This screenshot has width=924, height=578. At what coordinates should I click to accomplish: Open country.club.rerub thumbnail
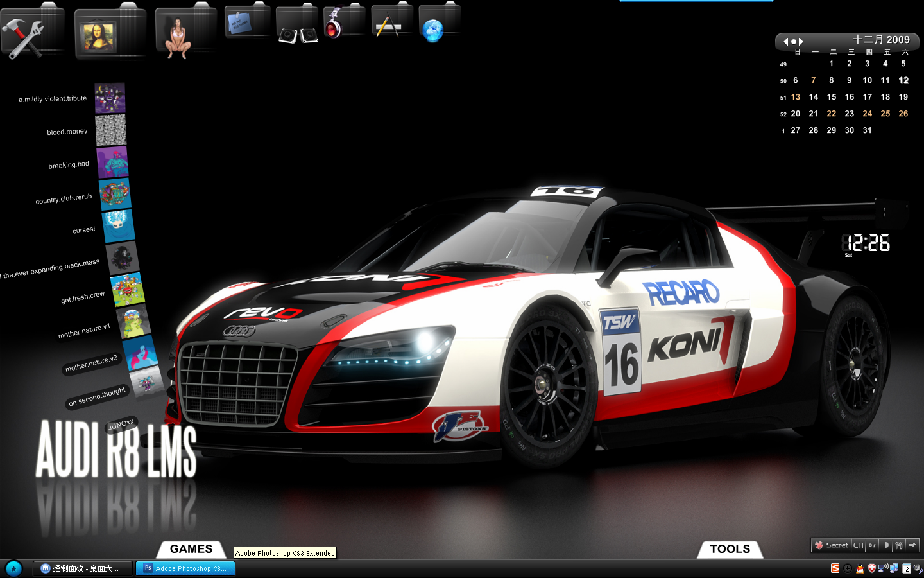tap(115, 193)
